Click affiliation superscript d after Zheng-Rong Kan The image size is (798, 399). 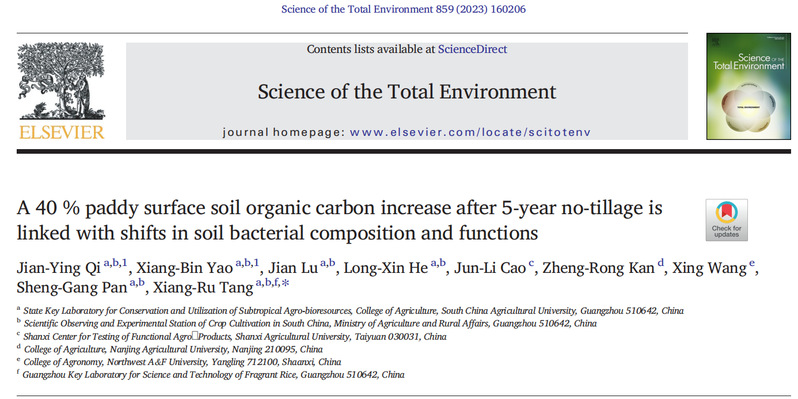pos(661,263)
